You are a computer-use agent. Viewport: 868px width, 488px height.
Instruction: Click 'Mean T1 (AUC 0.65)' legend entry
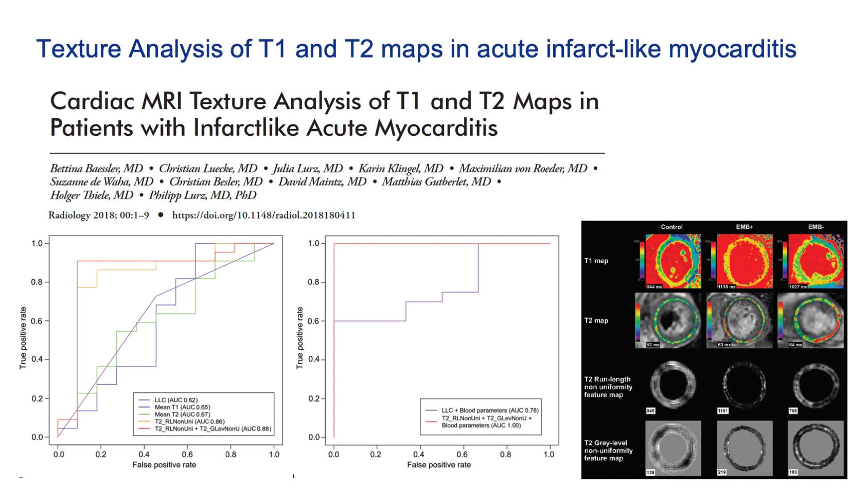pyautogui.click(x=182, y=407)
